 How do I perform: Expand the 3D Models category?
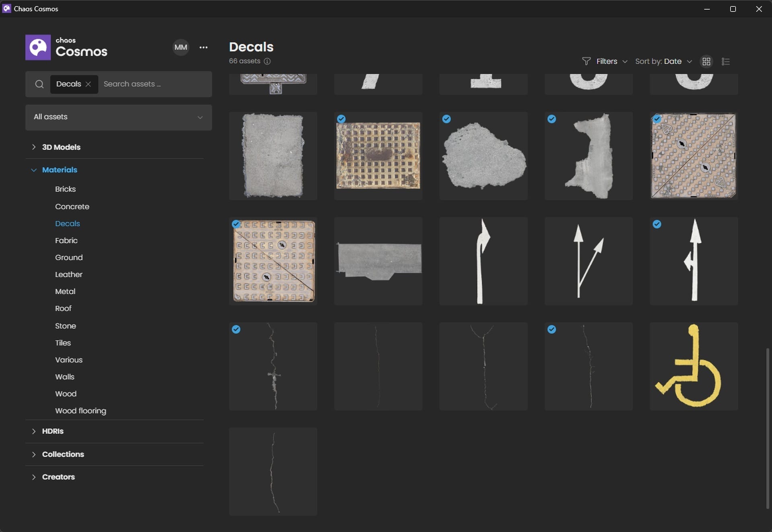[x=61, y=147]
